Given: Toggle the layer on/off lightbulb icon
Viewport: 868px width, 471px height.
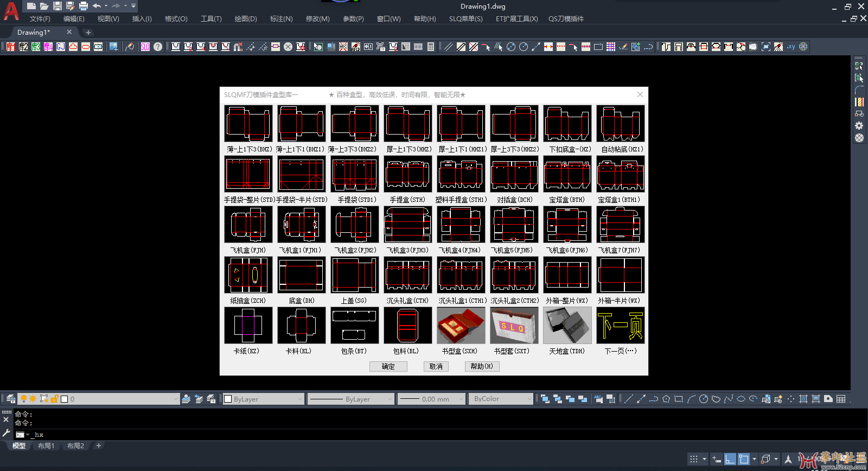Looking at the screenshot, I should (x=24, y=399).
